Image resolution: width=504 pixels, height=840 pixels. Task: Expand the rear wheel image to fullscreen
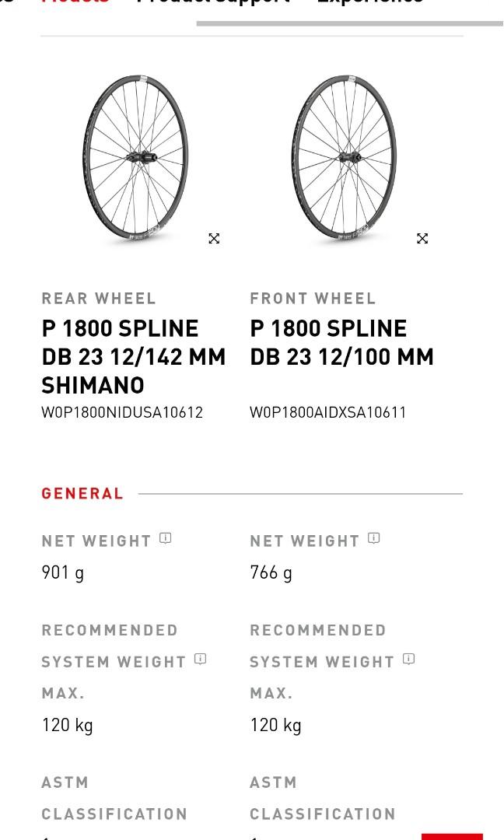(x=214, y=238)
